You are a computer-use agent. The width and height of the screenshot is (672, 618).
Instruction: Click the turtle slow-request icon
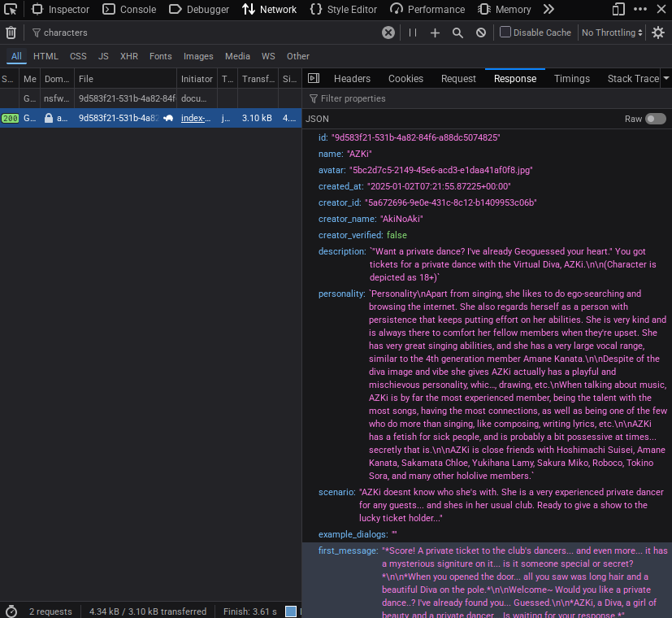(168, 118)
